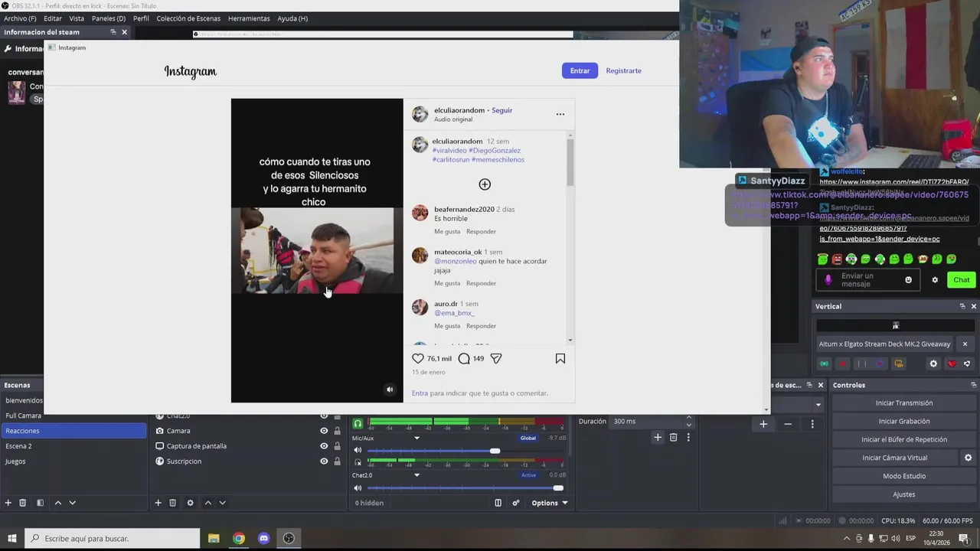Open chat settings gear icon
Screen dimensions: 980x551
(x=935, y=280)
